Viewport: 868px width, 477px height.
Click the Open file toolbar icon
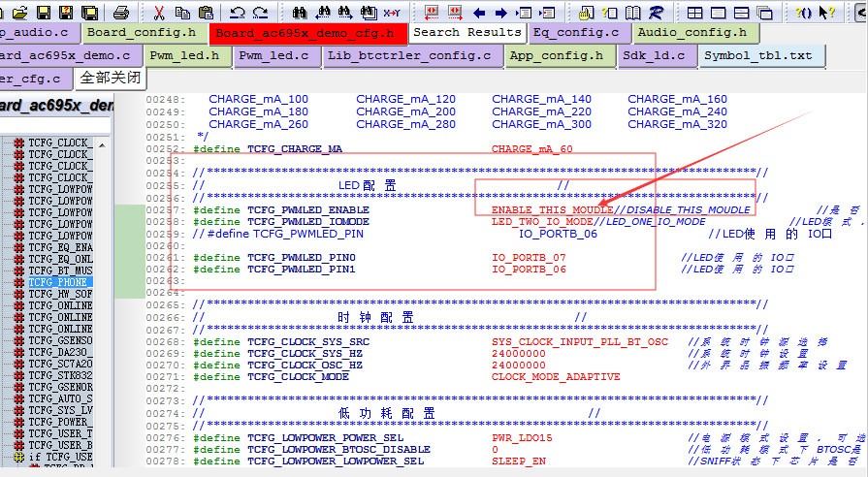[x=20, y=13]
